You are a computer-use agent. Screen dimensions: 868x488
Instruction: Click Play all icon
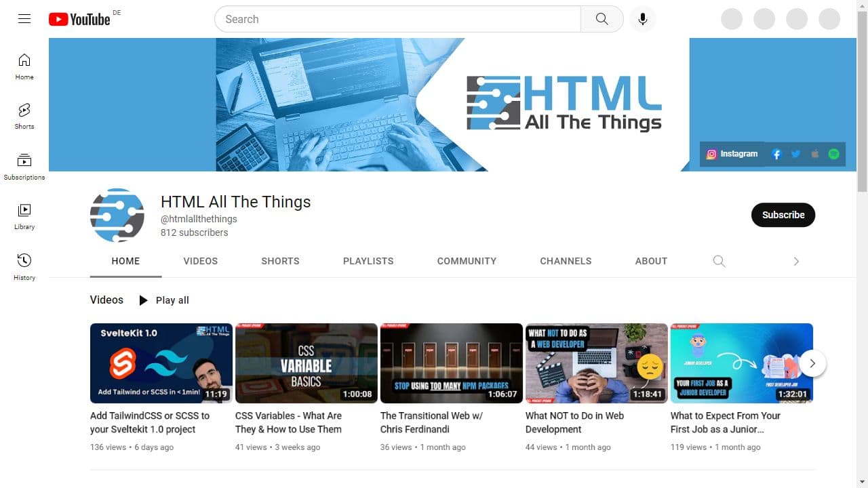click(143, 300)
